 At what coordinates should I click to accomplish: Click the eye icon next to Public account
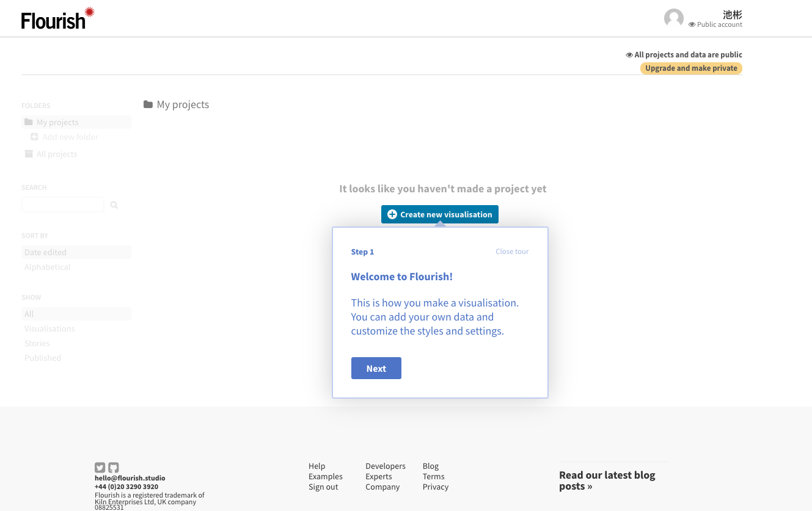click(x=692, y=25)
